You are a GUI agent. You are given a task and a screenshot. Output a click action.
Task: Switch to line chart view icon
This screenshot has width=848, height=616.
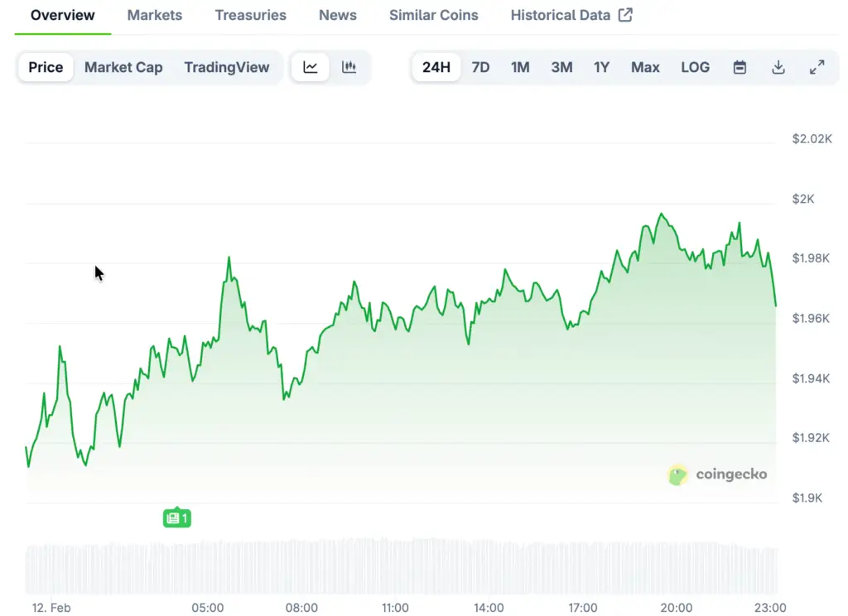click(311, 68)
